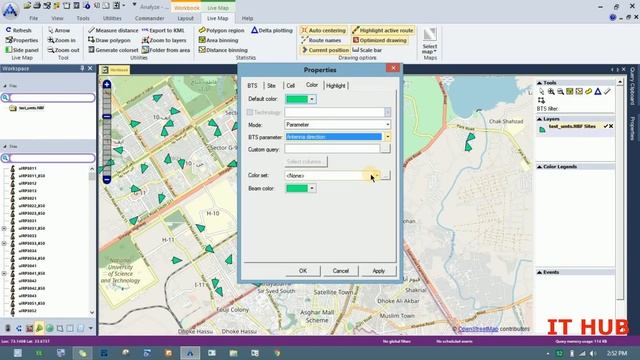Switch to BTS tab in Properties dialog

[252, 86]
